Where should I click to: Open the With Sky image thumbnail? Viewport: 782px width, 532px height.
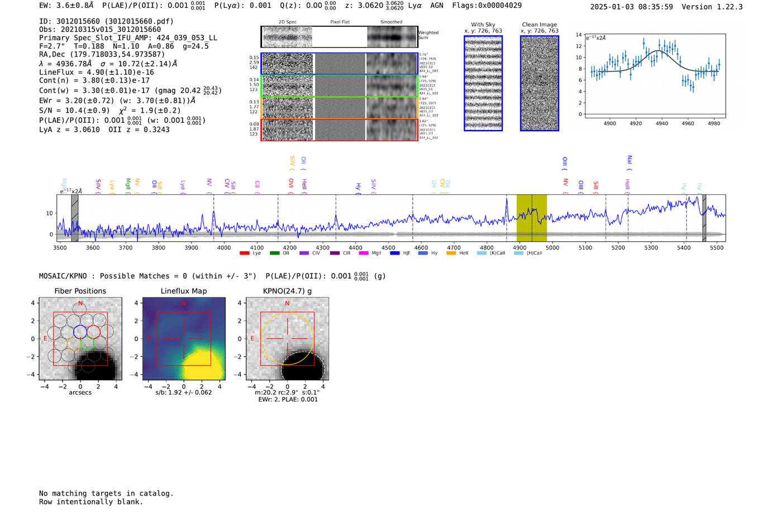point(483,83)
